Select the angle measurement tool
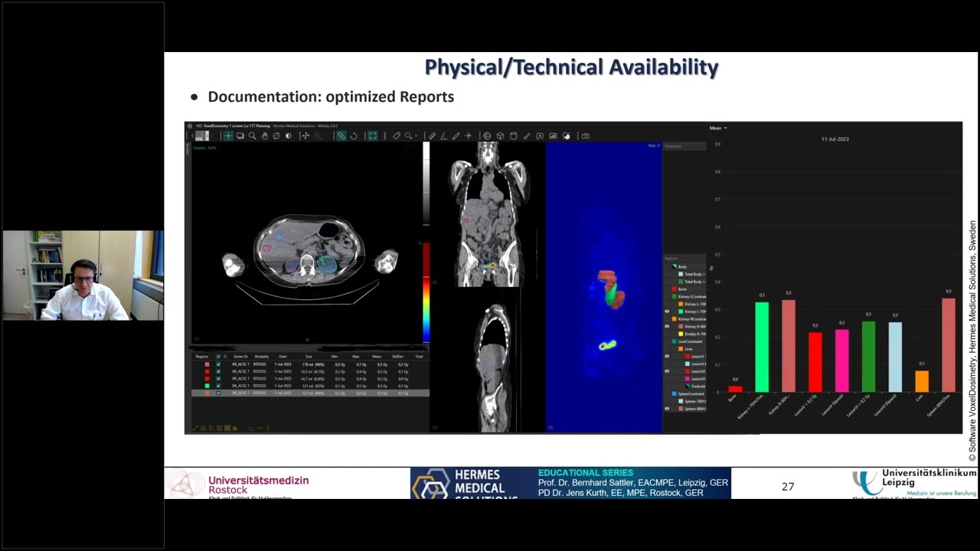 (444, 135)
